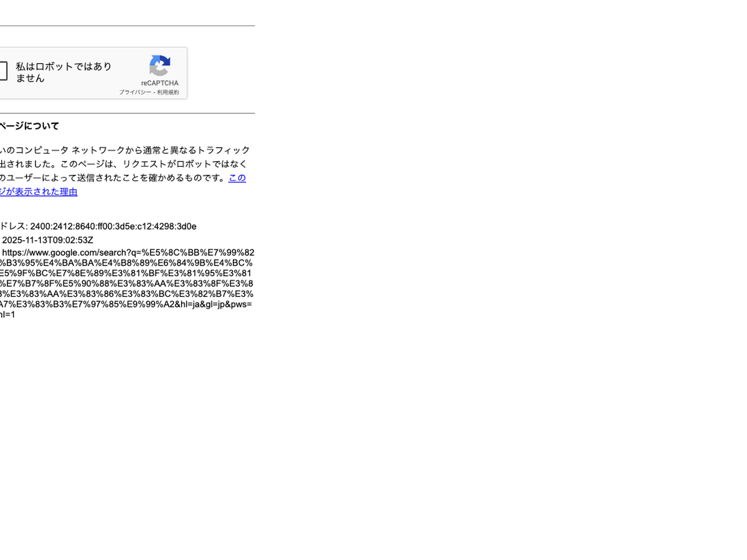Click the timestamp 2025-11-13T09:02:53Z
Image resolution: width=747 pixels, height=560 pixels.
click(x=48, y=240)
